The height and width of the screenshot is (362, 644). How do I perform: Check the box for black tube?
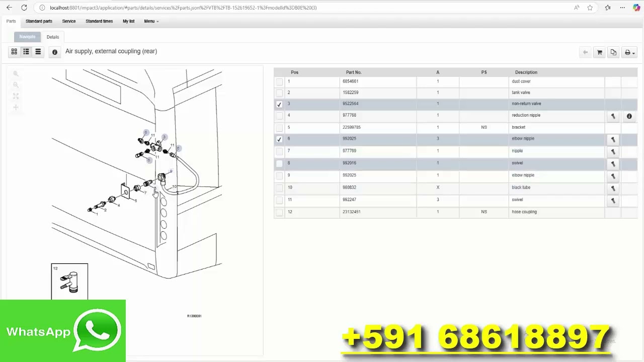(x=279, y=188)
